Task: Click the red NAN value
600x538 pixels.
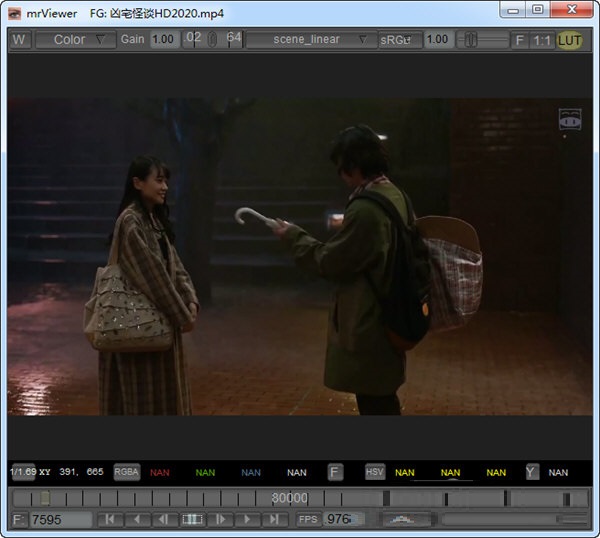Action: click(x=160, y=473)
